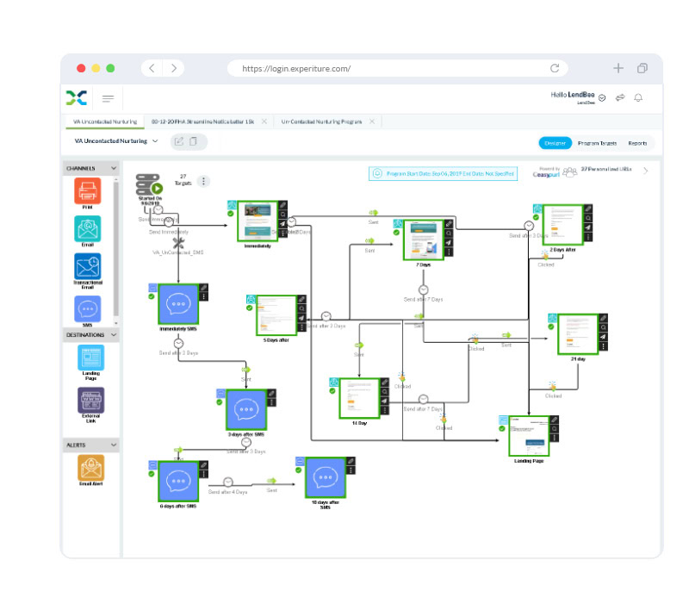Go back in the browser
The image size is (689, 616).
(x=152, y=68)
